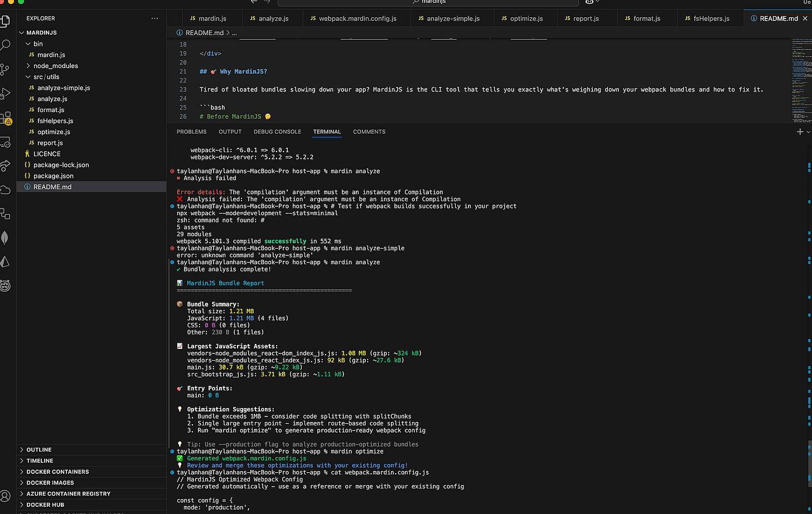Open the Source Control view icon
Viewport: 812px width, 514px height.
tap(5, 69)
